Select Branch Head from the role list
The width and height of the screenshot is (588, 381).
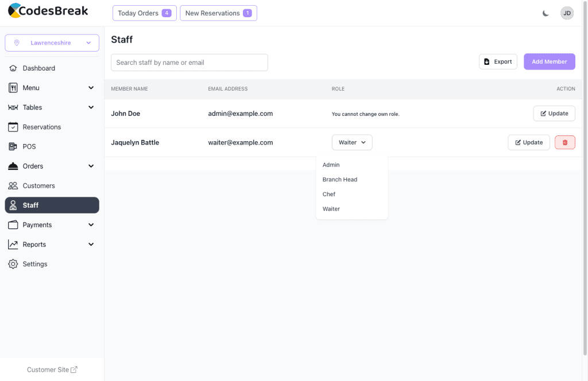coord(340,180)
